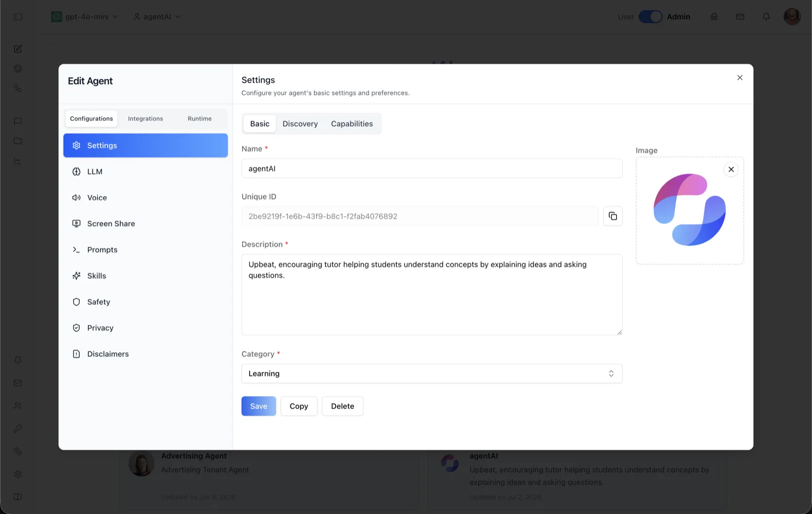Click the Copy agent button
Screen dimensions: 812x514
tap(299, 406)
